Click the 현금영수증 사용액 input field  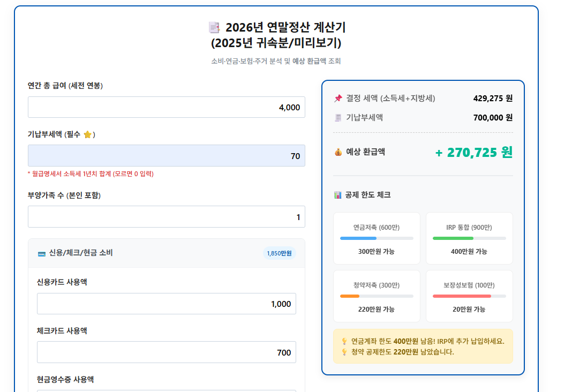(x=167, y=390)
